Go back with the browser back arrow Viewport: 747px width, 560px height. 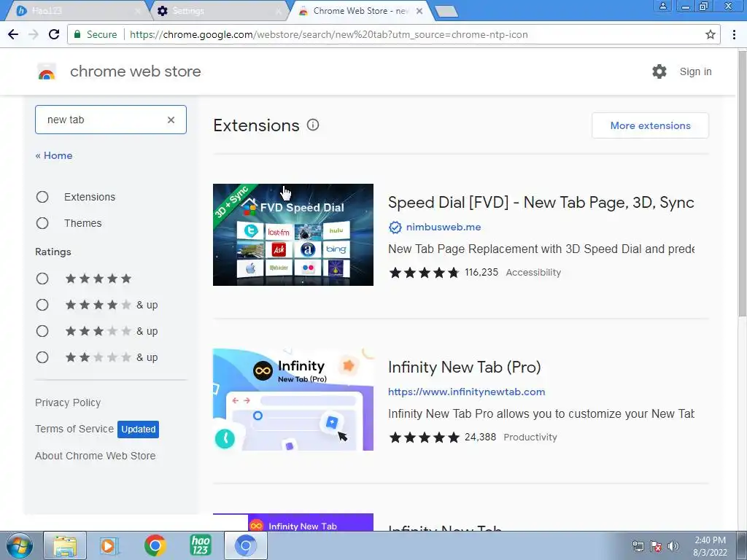click(x=13, y=34)
